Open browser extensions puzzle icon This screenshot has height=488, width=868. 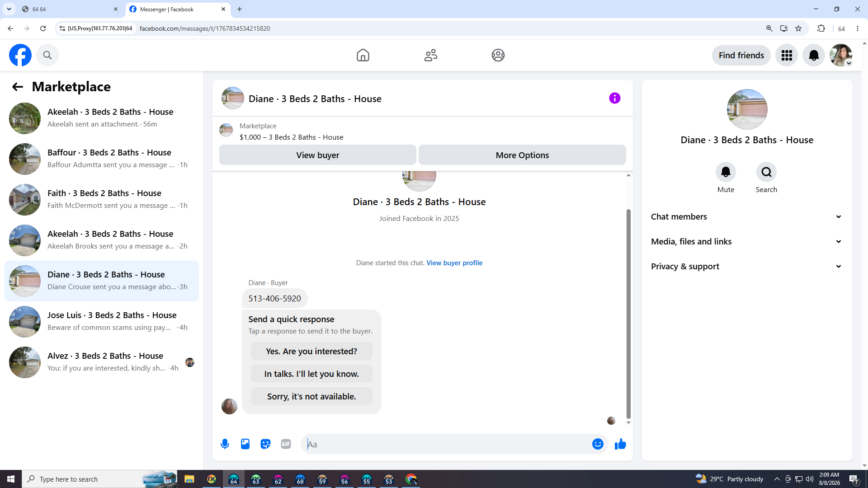(821, 28)
